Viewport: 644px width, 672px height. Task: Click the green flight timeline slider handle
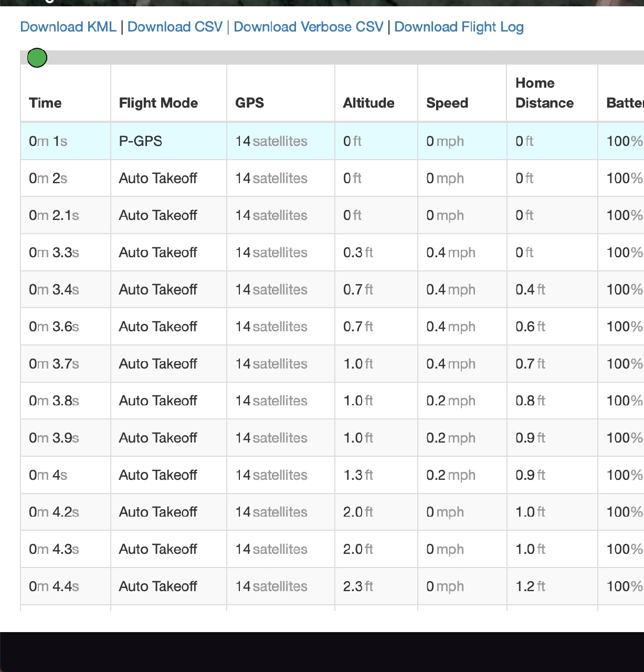coord(37,58)
